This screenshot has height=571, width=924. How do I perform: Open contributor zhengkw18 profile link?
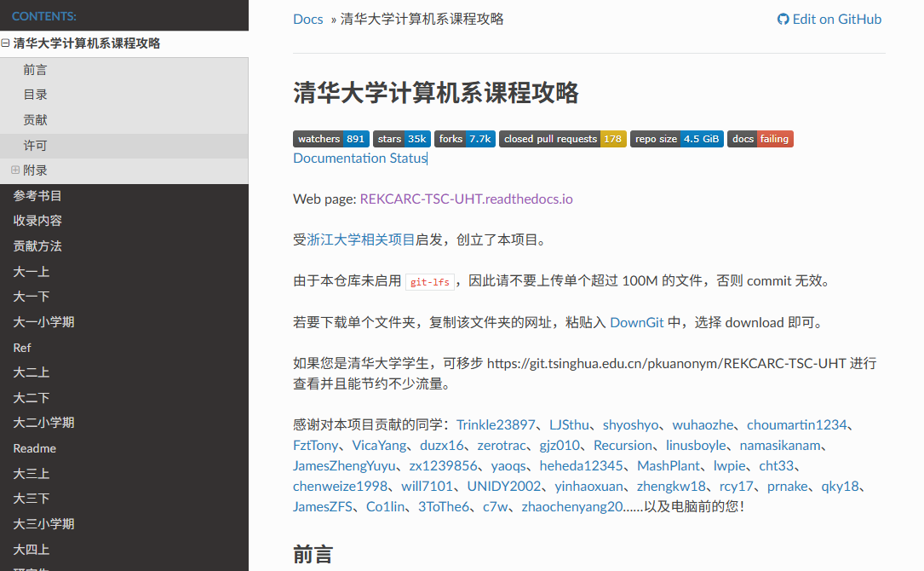tap(671, 486)
